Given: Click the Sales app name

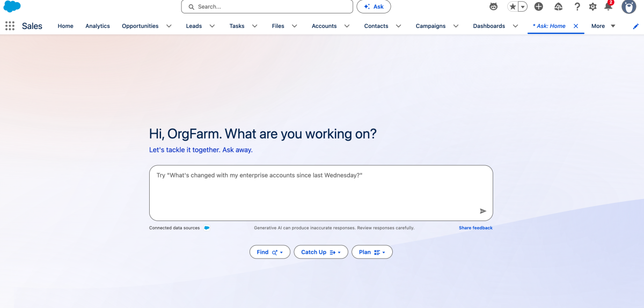Looking at the screenshot, I should pyautogui.click(x=32, y=26).
